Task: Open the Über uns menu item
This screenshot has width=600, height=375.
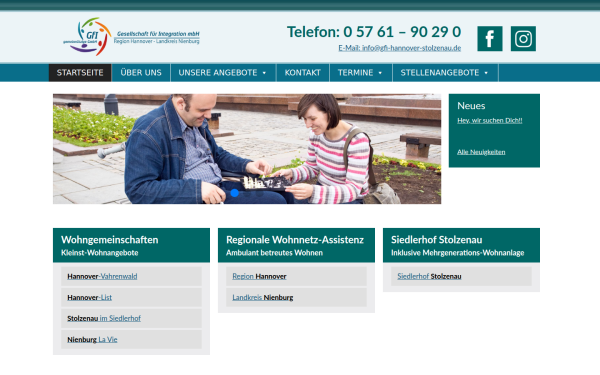Action: coord(141,73)
